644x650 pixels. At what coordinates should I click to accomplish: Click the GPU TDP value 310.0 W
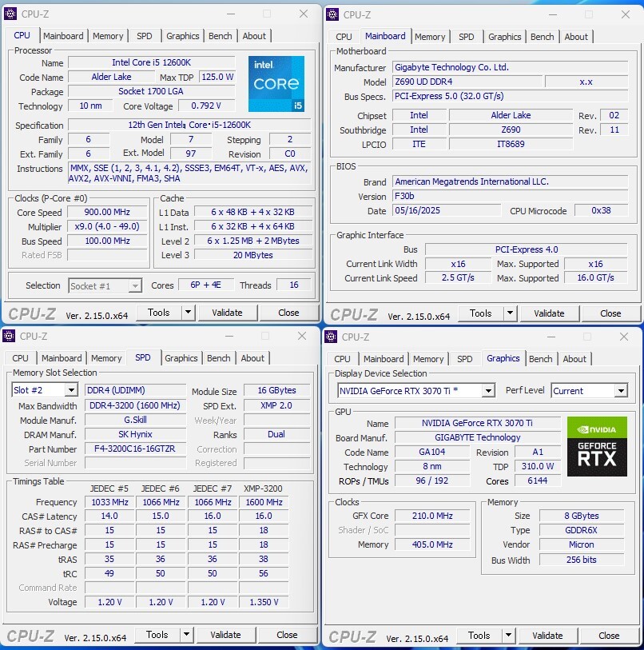538,466
